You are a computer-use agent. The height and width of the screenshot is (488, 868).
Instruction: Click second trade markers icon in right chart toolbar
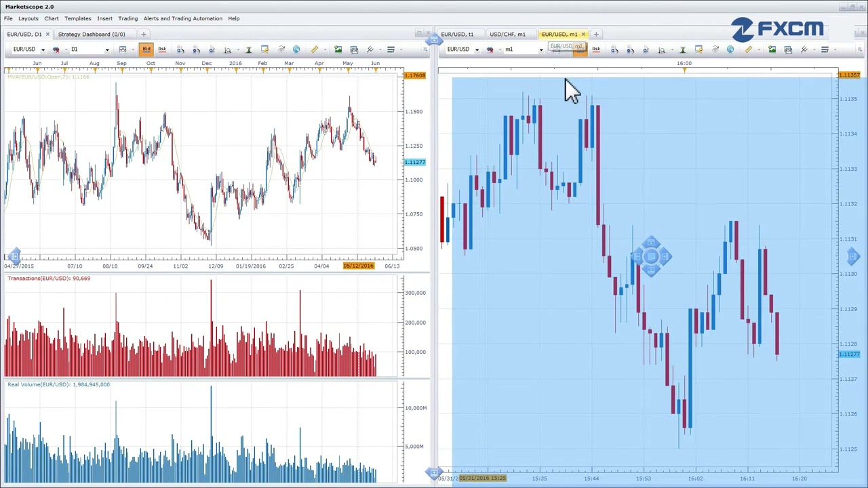click(630, 49)
